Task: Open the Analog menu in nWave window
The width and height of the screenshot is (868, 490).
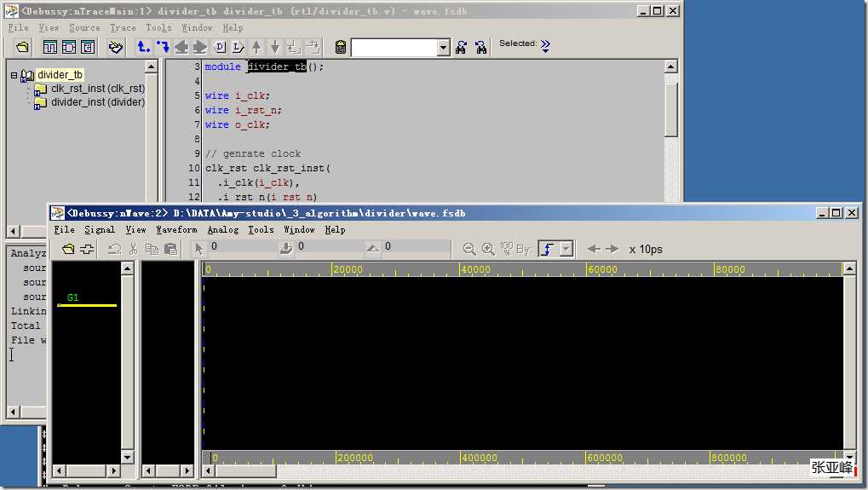Action: point(222,229)
